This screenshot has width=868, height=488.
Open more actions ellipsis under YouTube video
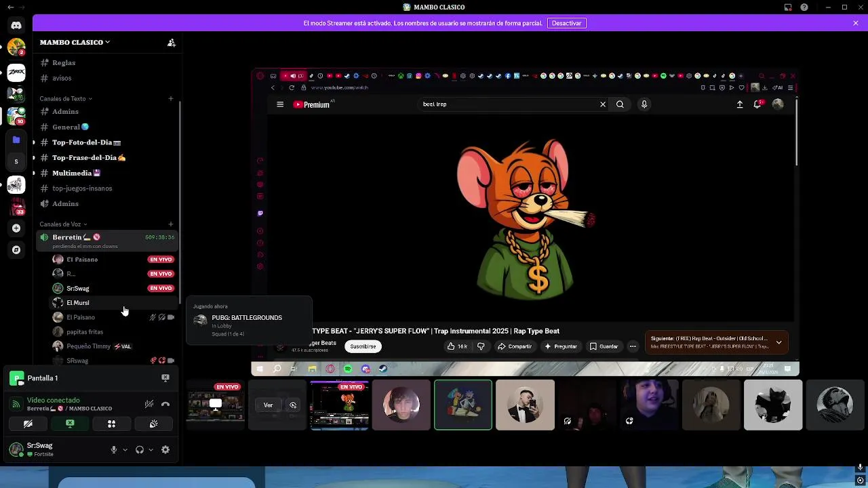[x=633, y=346]
